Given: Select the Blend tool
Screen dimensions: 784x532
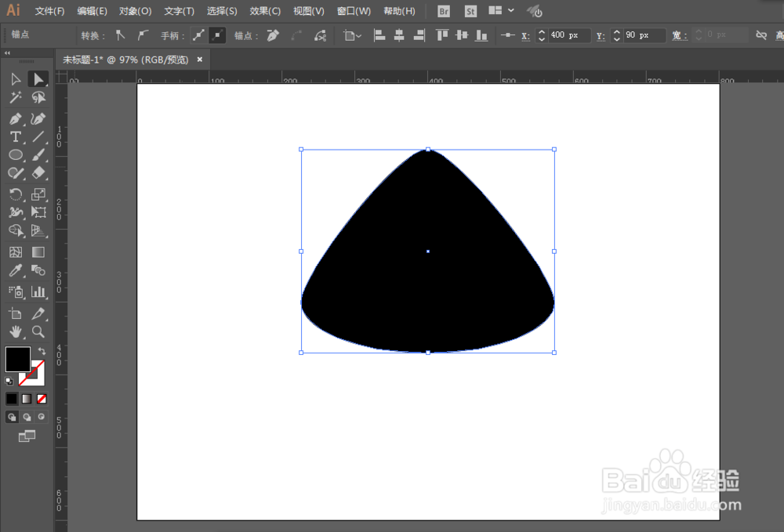Looking at the screenshot, I should 38,271.
